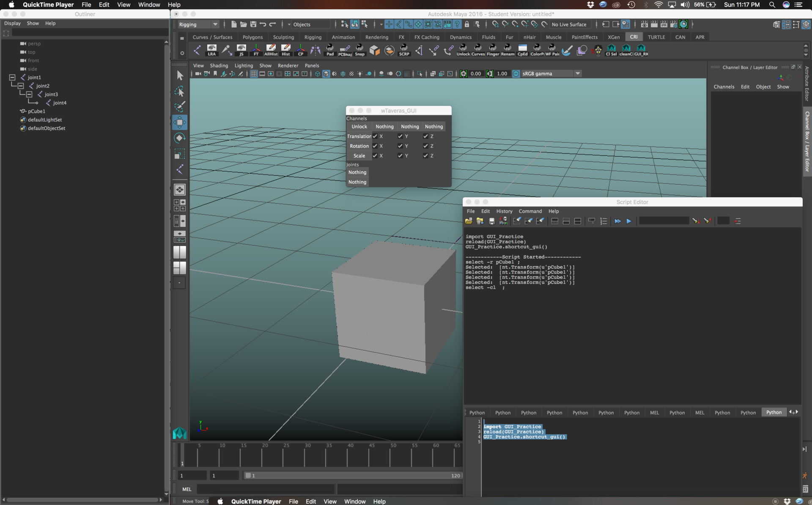The height and width of the screenshot is (505, 812).
Task: Select the Rotate tool in toolbox
Action: pyautogui.click(x=179, y=138)
